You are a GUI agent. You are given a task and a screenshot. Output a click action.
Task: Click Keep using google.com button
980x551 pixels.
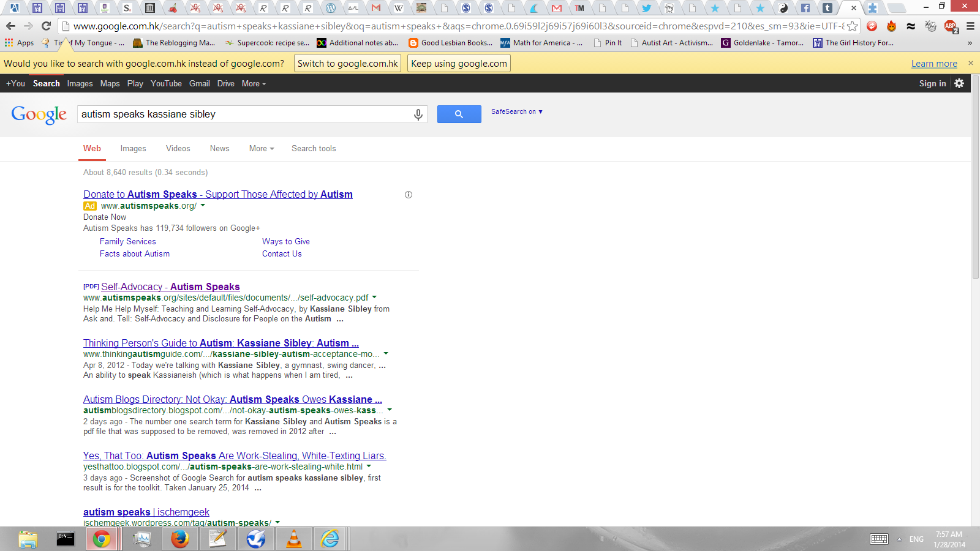[459, 64]
